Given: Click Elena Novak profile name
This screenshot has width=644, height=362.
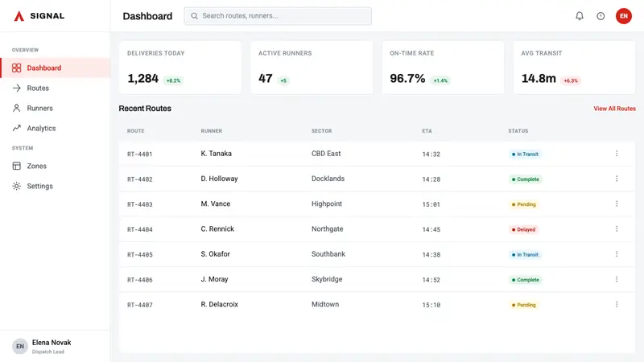Looking at the screenshot, I should [52, 343].
